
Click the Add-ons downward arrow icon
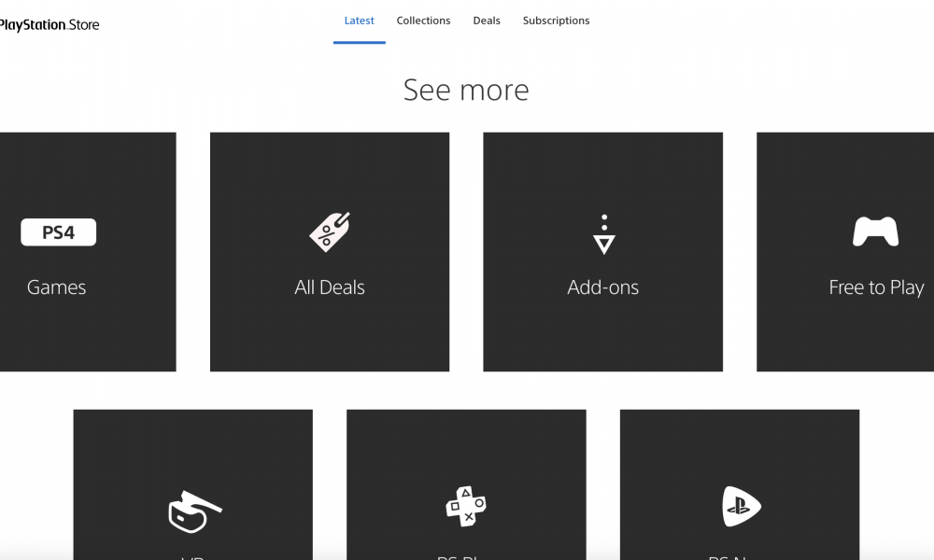[604, 234]
